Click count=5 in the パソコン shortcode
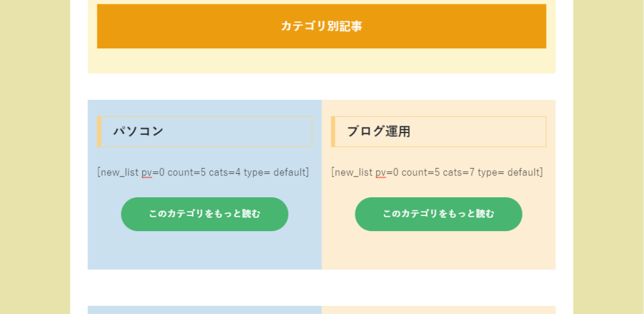Viewport: 644px width, 314px height. click(x=187, y=172)
